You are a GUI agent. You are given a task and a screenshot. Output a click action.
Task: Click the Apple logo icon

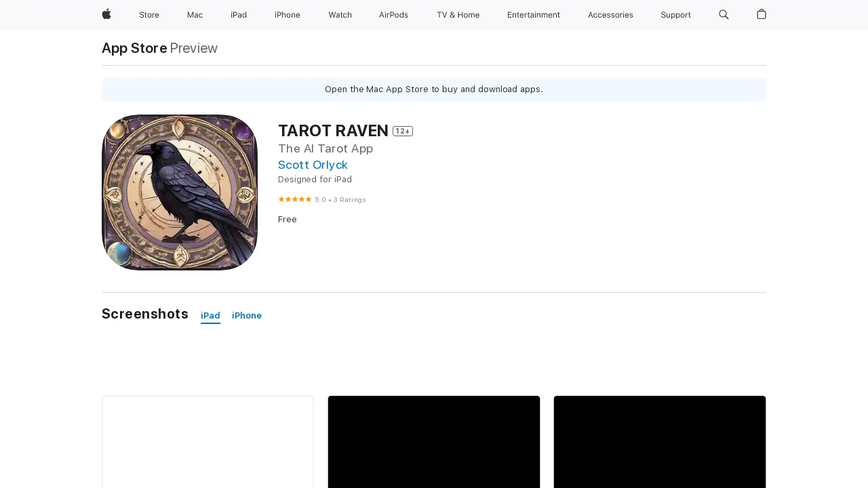pos(106,14)
